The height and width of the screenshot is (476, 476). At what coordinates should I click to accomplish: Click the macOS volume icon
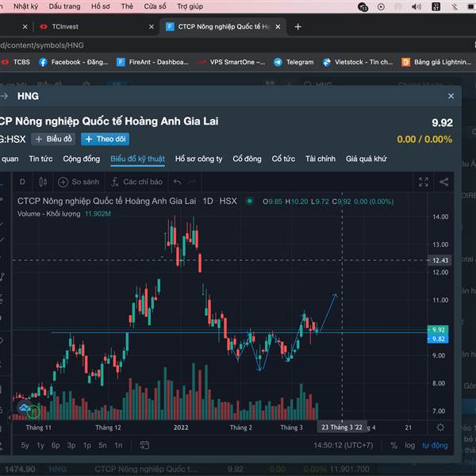pyautogui.click(x=416, y=6)
